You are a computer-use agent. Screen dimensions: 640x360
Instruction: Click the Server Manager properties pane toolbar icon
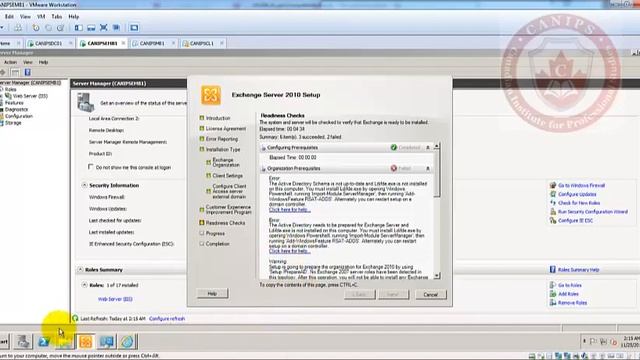click(x=15, y=72)
